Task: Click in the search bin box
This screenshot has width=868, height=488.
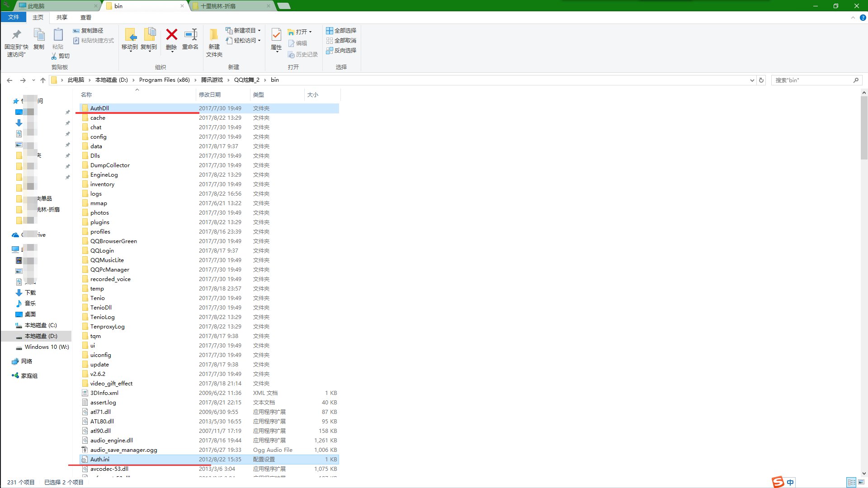Action: [816, 80]
